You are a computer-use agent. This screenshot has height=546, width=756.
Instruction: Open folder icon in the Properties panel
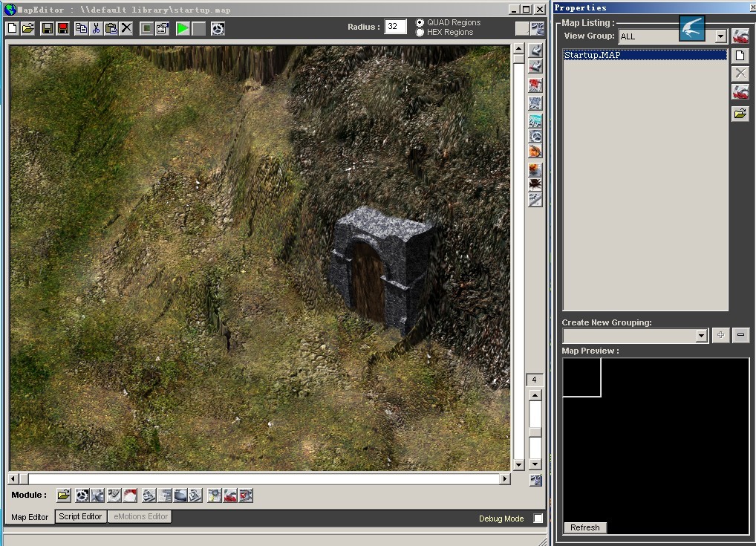tap(740, 114)
